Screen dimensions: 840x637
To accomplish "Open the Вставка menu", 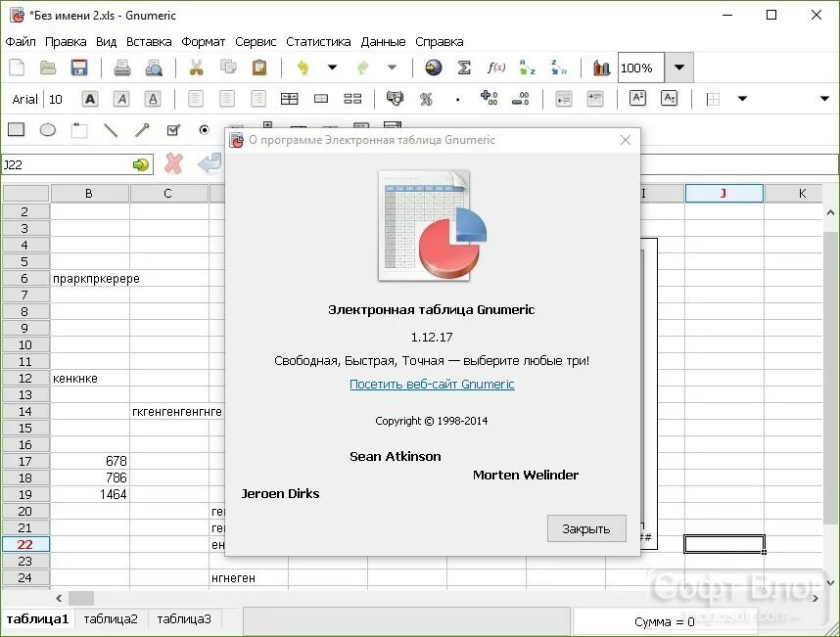I will pyautogui.click(x=149, y=42).
